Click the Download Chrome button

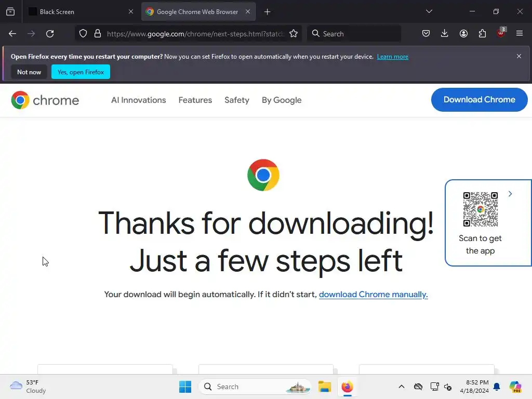479,99
